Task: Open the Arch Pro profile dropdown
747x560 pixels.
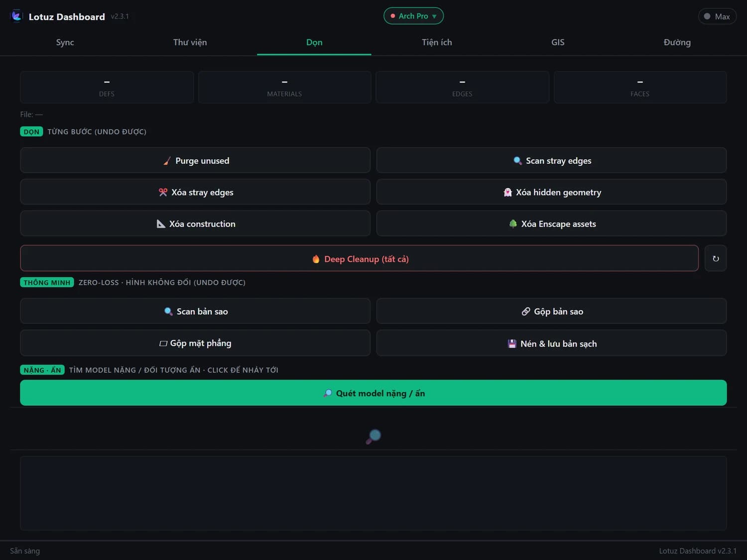Action: (x=413, y=16)
